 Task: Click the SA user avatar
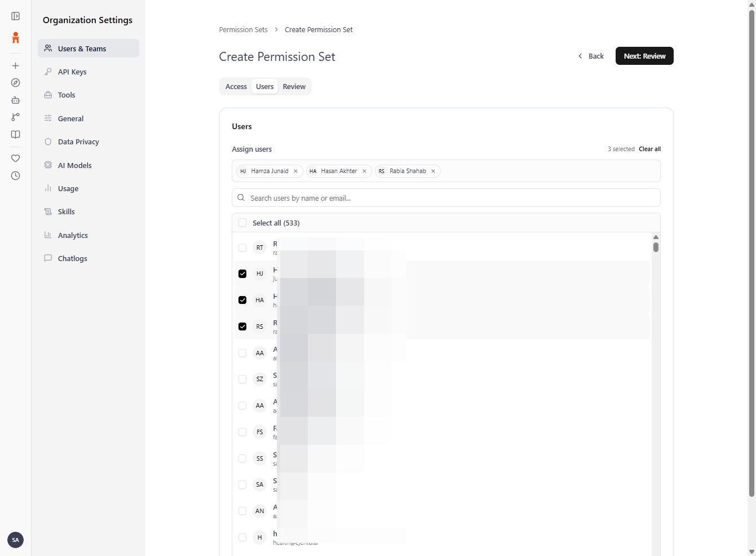pyautogui.click(x=16, y=540)
